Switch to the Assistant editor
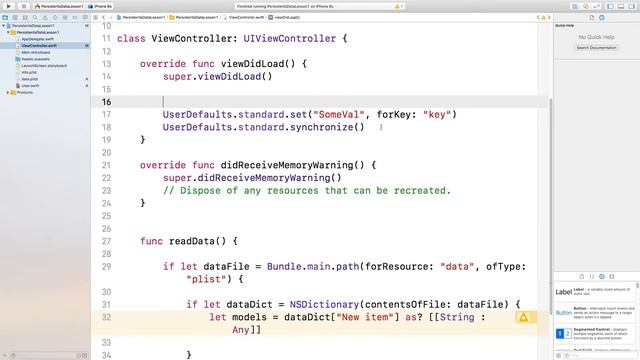The height and width of the screenshot is (360, 640). click(x=586, y=6)
